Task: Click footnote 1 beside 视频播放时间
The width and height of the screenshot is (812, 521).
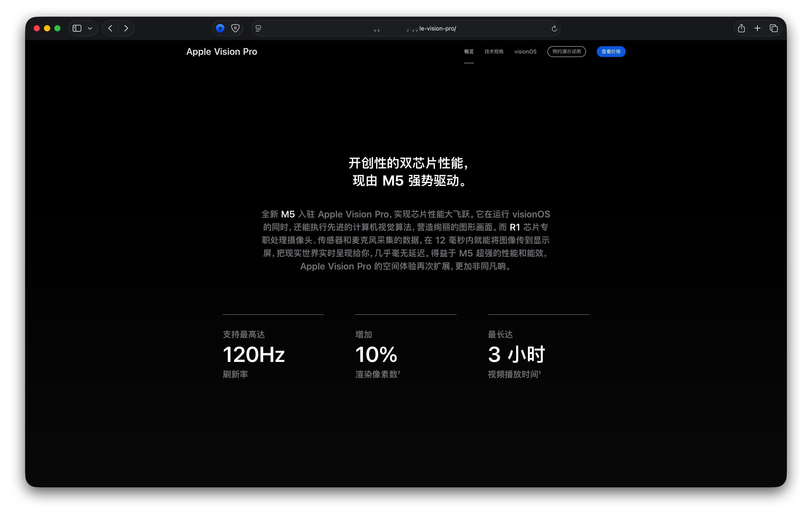Action: click(x=540, y=372)
